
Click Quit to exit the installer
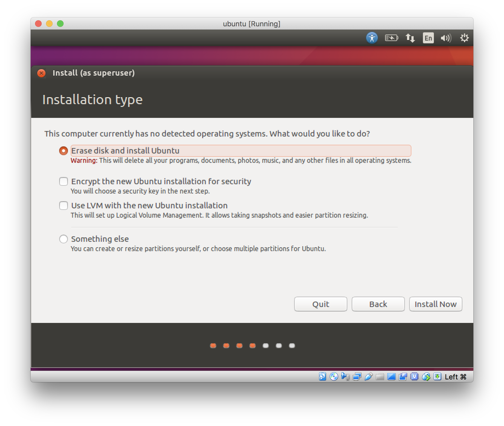[x=320, y=304]
